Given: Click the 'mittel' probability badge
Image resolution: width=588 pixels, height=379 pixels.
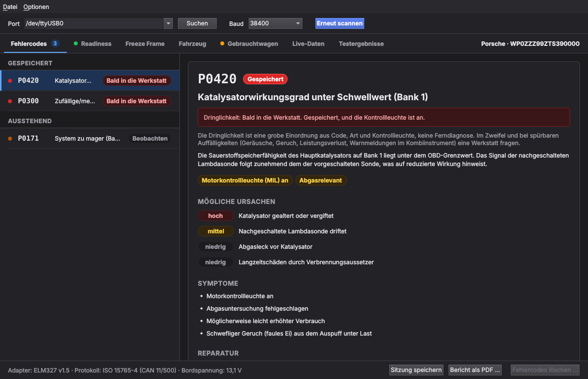Looking at the screenshot, I should coord(216,231).
